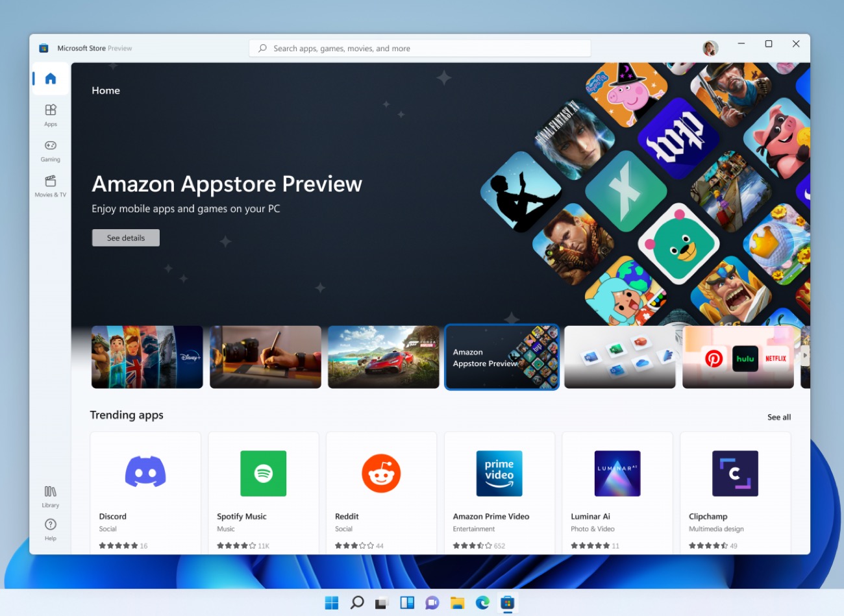844x616 pixels.
Task: Open the Clipchamp app icon
Action: point(735,473)
